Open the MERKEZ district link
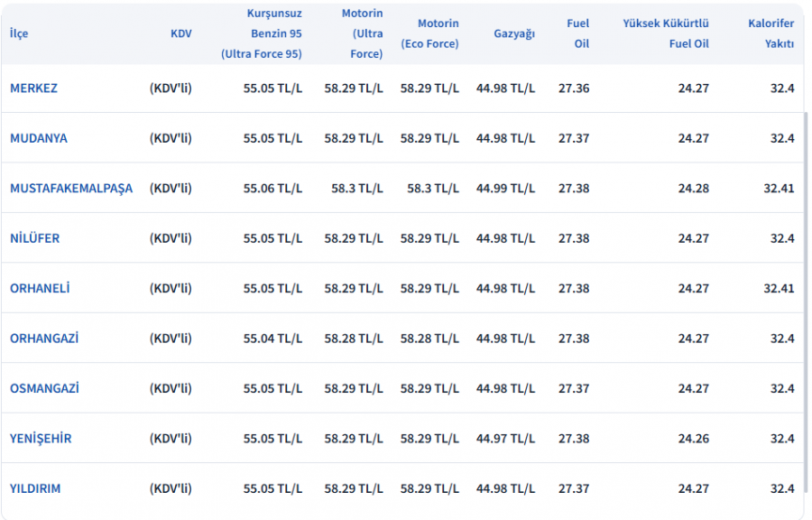 pyautogui.click(x=33, y=88)
